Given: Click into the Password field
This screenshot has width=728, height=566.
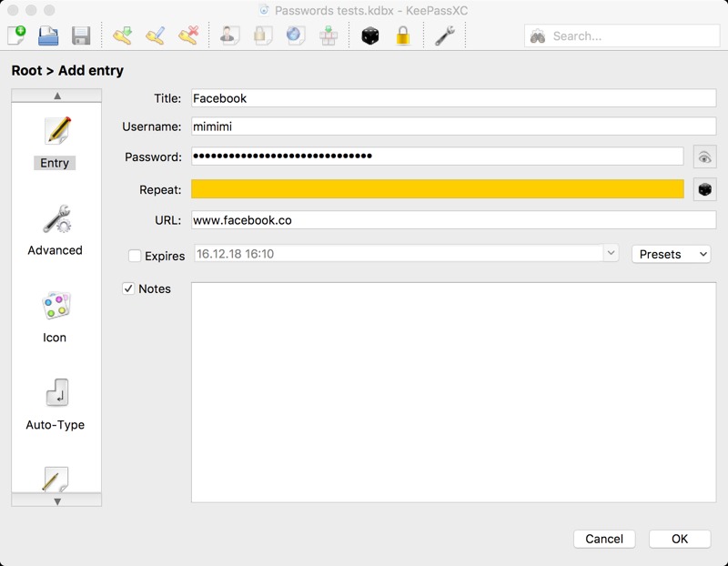Looking at the screenshot, I should [x=437, y=157].
